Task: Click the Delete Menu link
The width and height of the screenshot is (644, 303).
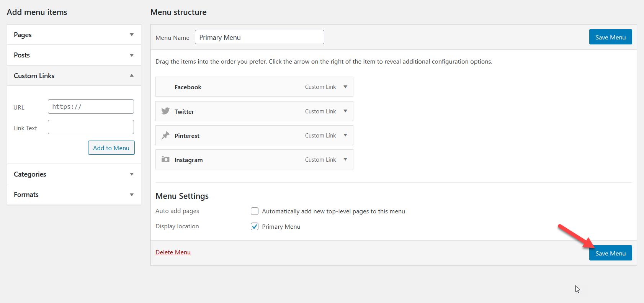Action: pos(173,252)
